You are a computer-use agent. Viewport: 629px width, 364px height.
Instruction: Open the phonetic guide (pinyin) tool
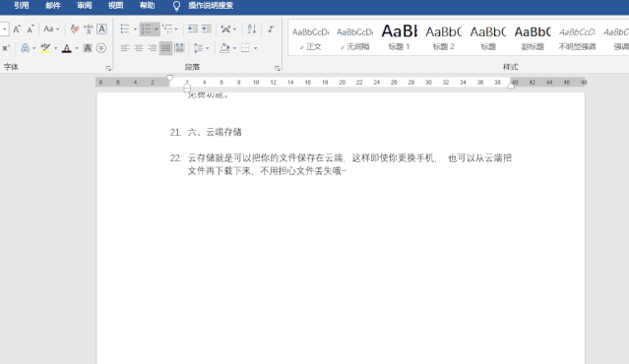89,29
